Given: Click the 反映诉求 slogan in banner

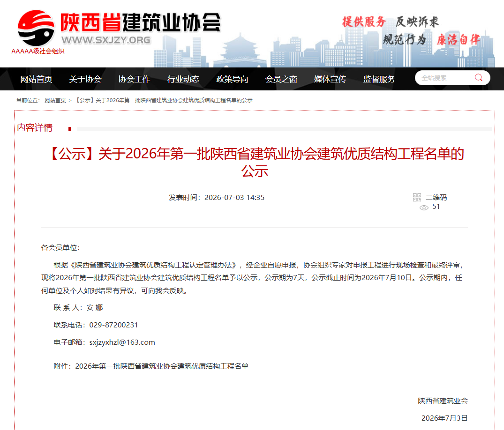Looking at the screenshot, I should click(x=417, y=22).
